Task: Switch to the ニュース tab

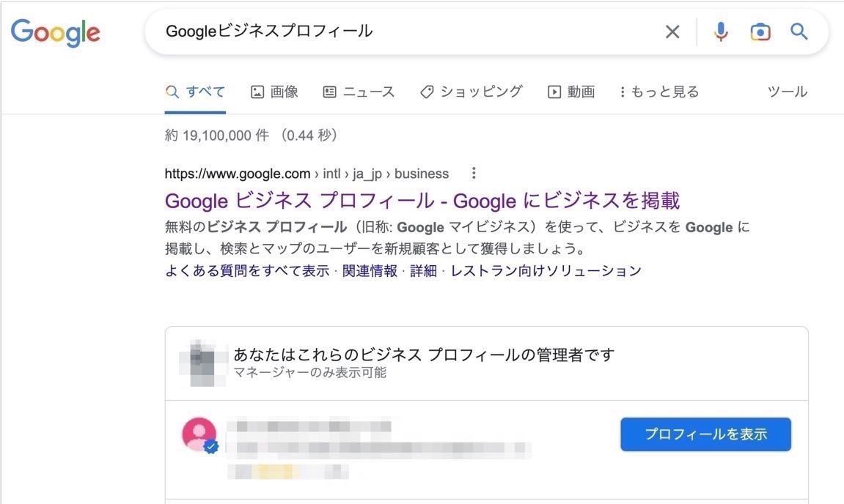Action: pos(359,92)
